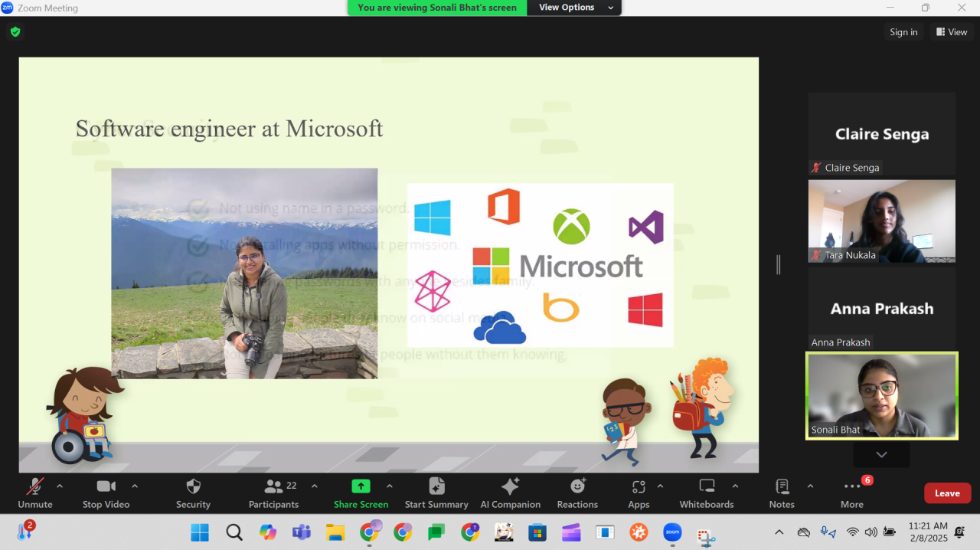This screenshot has height=550, width=980.
Task: Expand video options next to Stop Video
Action: (135, 486)
